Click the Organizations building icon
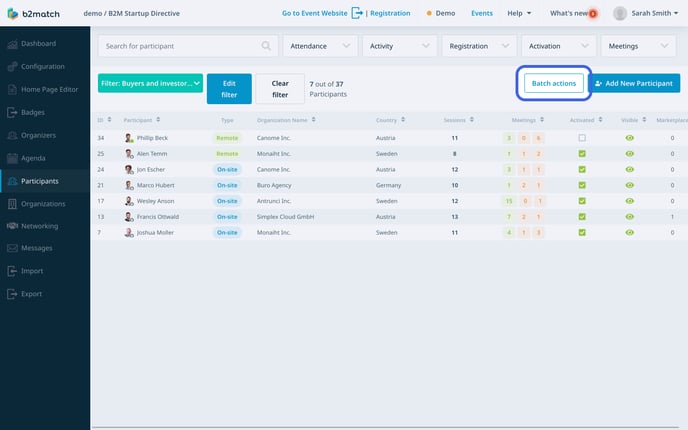The image size is (688, 430). point(12,204)
